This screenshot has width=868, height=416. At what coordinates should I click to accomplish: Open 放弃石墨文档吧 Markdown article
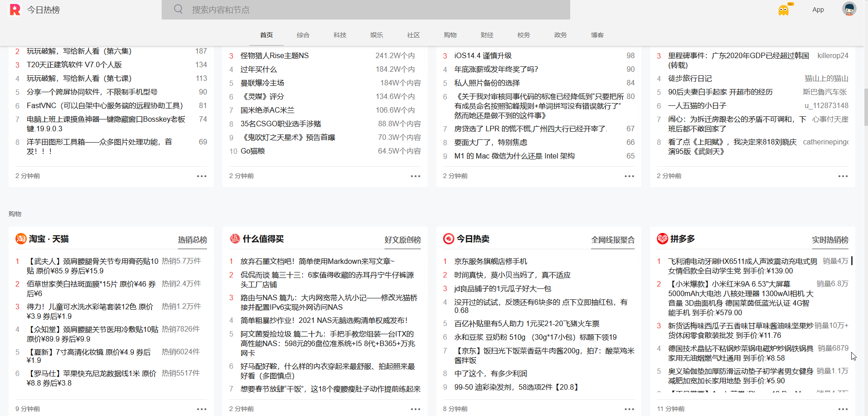[x=318, y=262]
